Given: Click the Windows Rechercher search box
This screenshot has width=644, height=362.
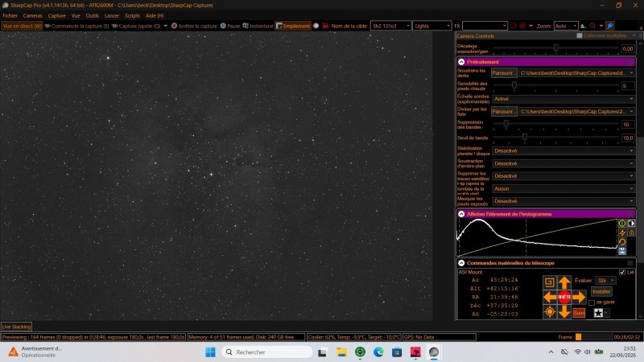Looking at the screenshot, I should (x=267, y=352).
